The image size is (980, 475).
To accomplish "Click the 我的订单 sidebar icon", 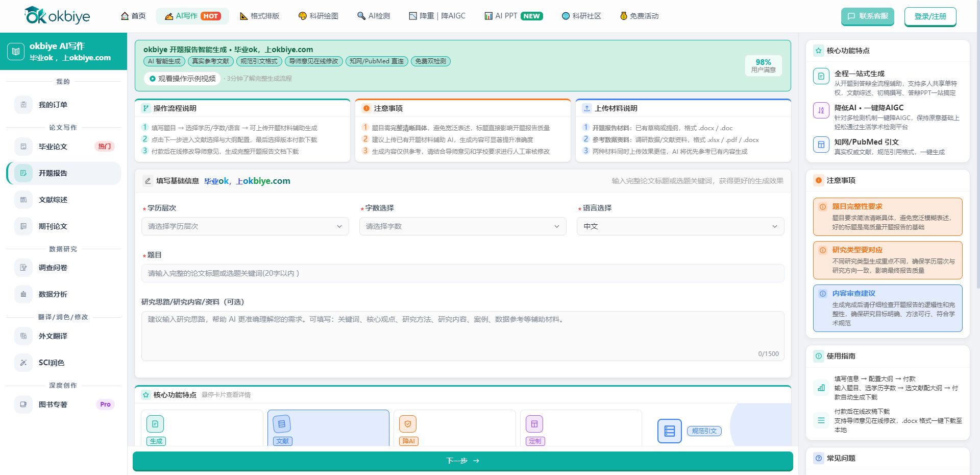I will [x=23, y=105].
